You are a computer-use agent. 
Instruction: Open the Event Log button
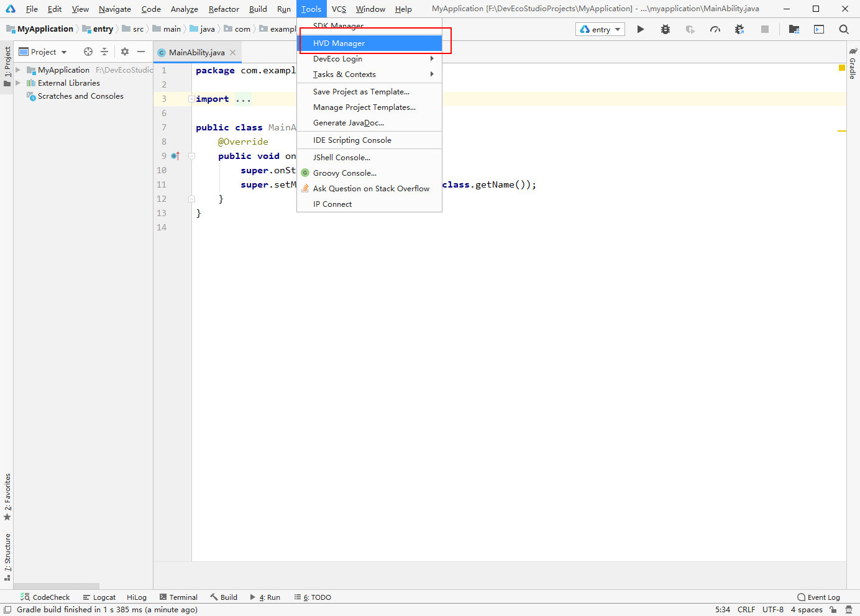[x=818, y=597]
